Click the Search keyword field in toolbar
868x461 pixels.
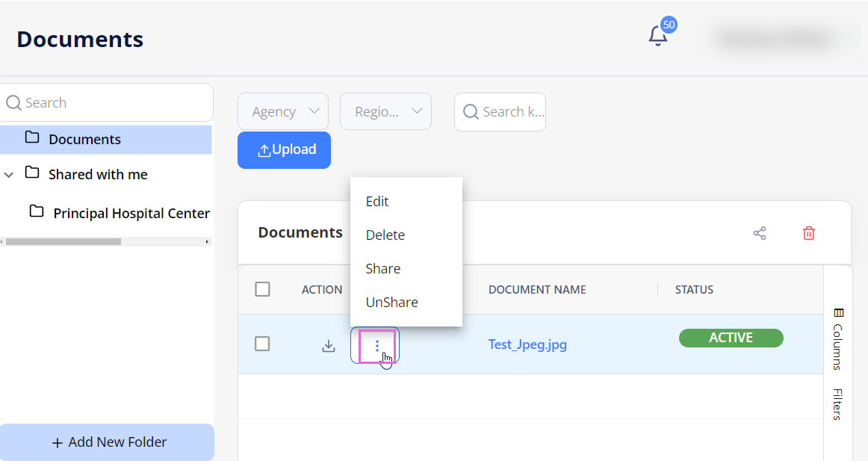[x=500, y=112]
